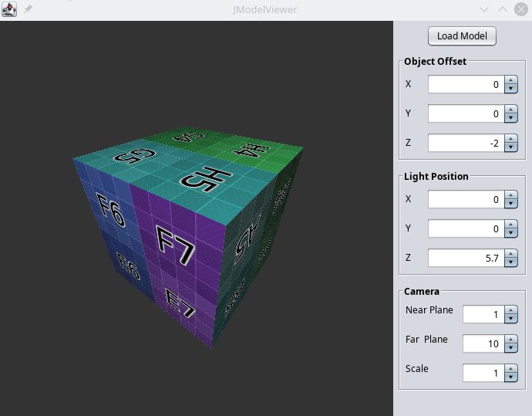The image size is (532, 416).
Task: Focus Object Offset Z field showing -2
Action: pyautogui.click(x=466, y=143)
